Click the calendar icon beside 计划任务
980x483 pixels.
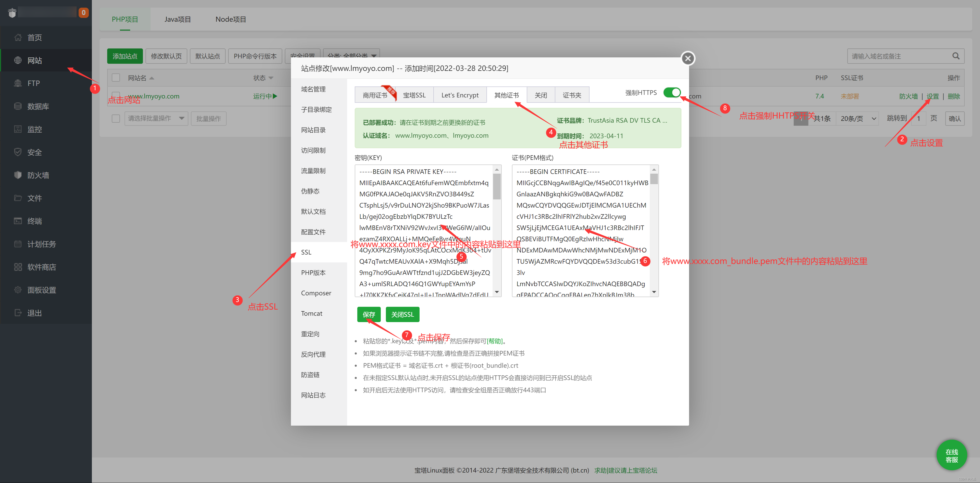coord(18,244)
